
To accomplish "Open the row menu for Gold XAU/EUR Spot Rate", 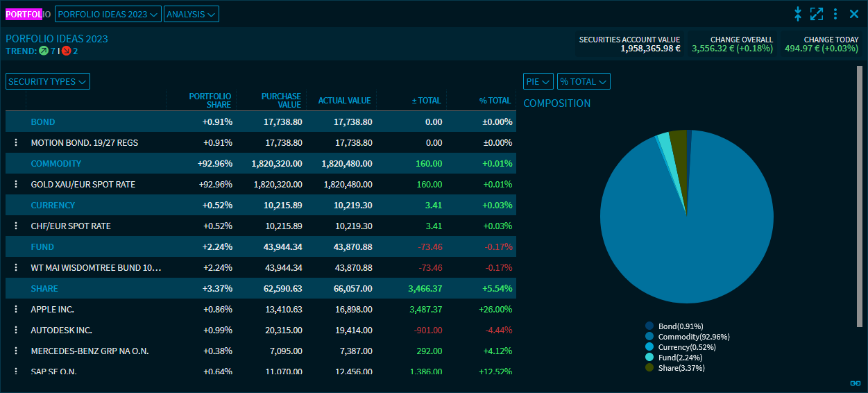I will click(15, 185).
